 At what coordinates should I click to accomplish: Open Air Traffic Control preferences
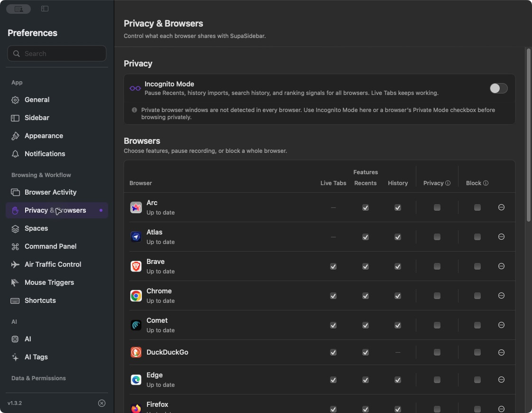tap(56, 264)
